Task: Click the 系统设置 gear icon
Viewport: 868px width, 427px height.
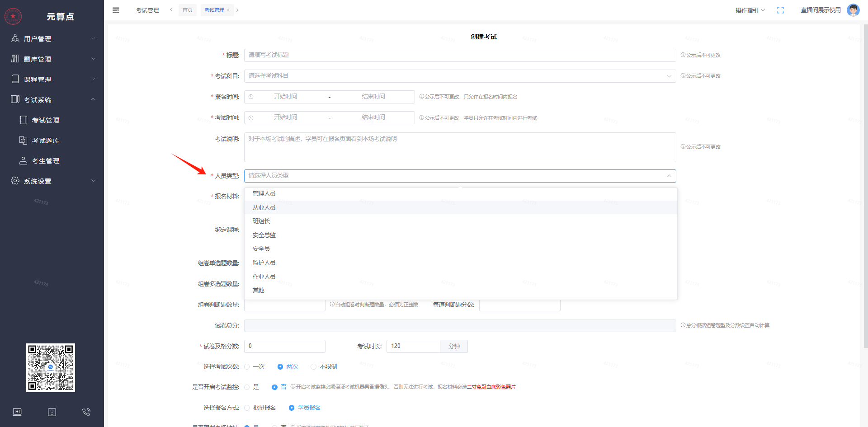Action: coord(15,181)
